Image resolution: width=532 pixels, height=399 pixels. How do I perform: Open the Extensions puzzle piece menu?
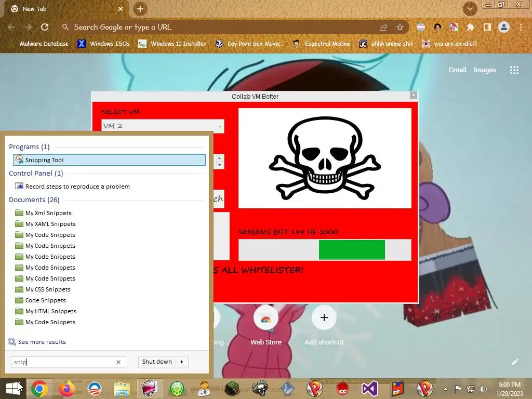[470, 27]
